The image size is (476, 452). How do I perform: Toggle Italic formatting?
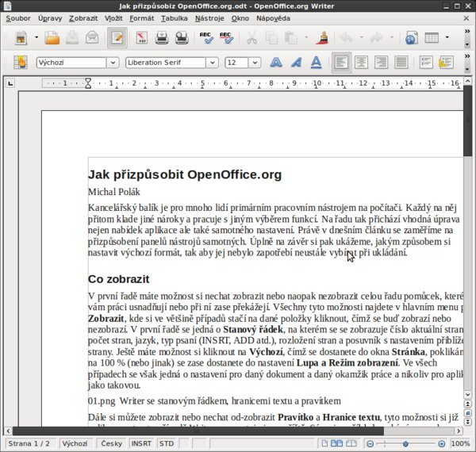[x=296, y=62]
